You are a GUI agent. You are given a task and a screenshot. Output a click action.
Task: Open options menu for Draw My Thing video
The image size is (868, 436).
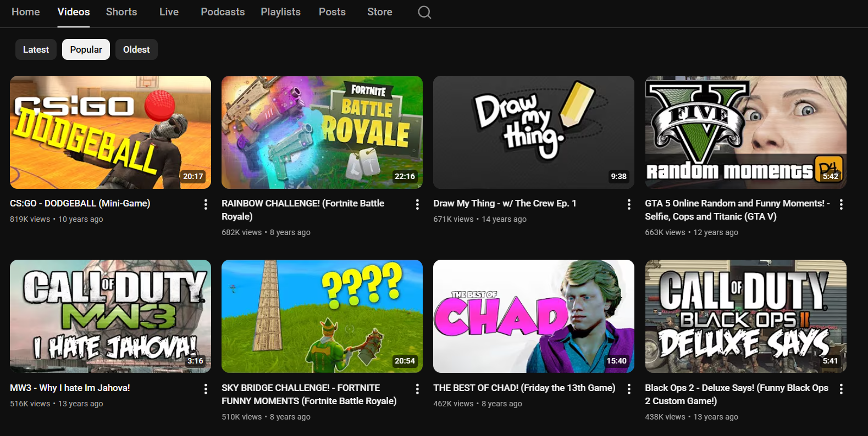click(x=629, y=204)
